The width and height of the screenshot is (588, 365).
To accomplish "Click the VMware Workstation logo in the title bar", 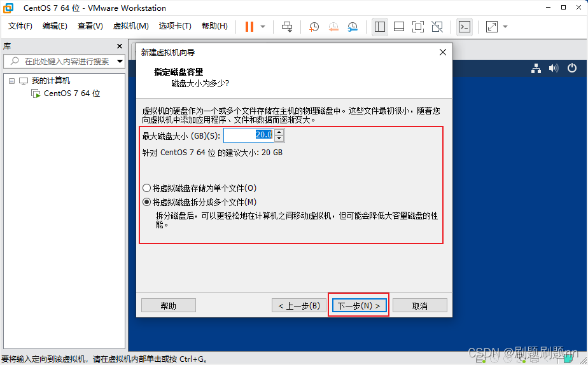I will click(8, 8).
